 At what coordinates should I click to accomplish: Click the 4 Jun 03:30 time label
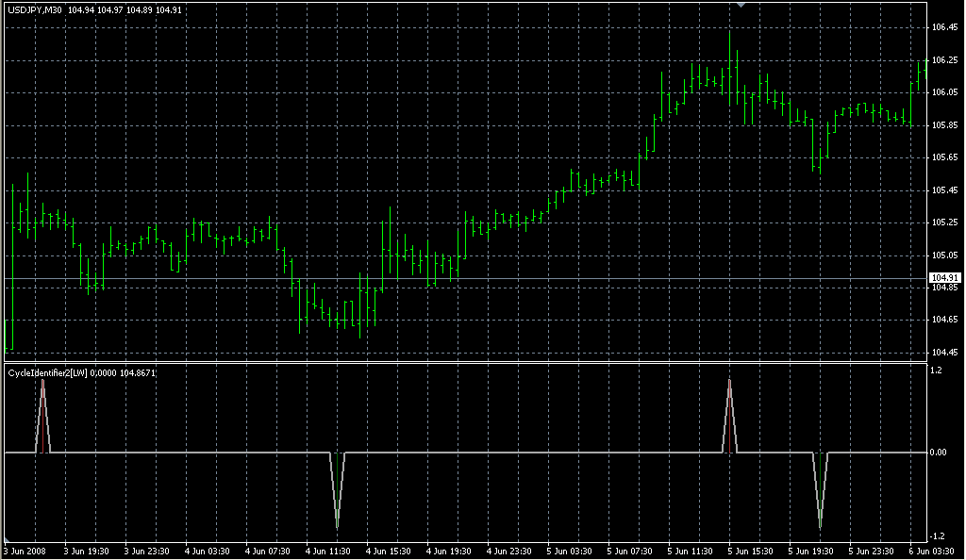207,552
